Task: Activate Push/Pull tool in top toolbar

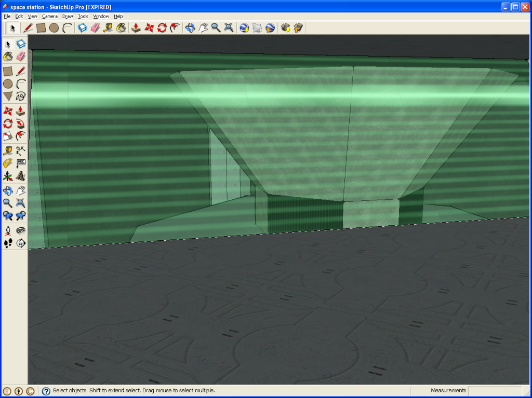Action: click(136, 28)
